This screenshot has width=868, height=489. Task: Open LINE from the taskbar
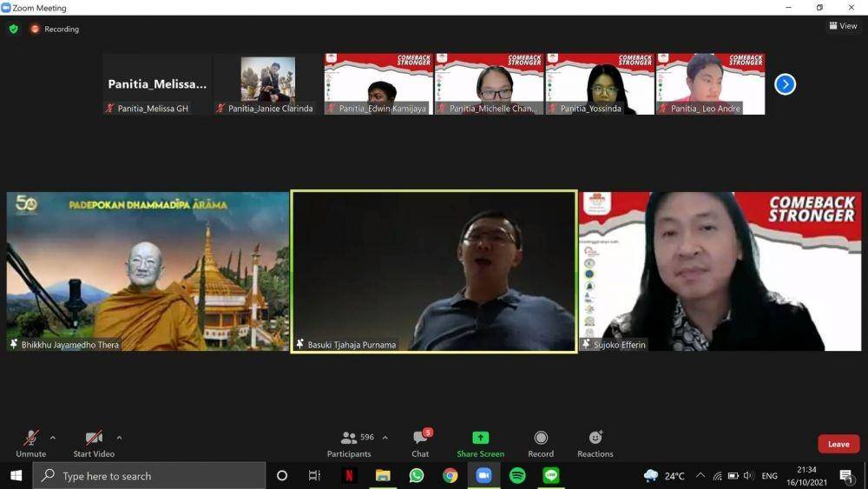tap(551, 476)
